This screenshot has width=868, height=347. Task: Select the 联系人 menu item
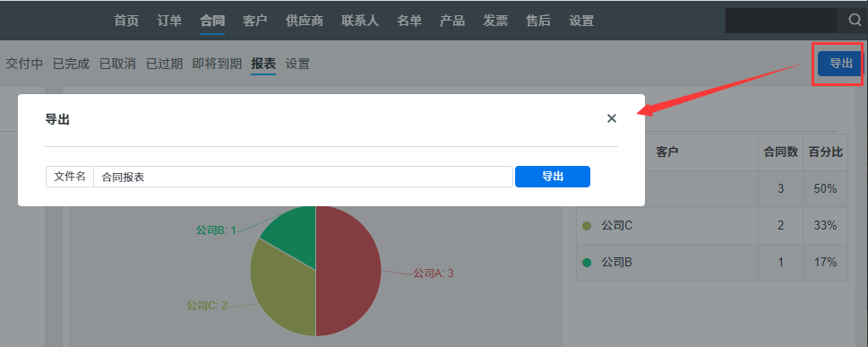(x=360, y=21)
